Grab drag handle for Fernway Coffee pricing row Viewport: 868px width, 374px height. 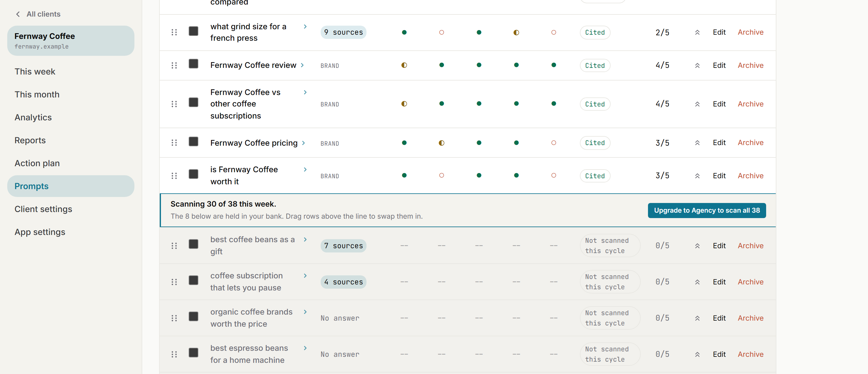point(174,143)
